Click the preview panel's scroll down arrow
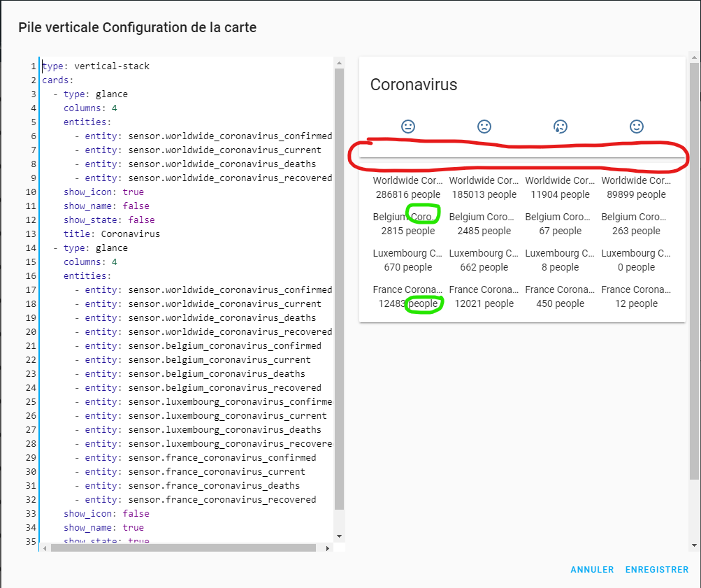Screen dimensions: 701x588 click(694, 545)
